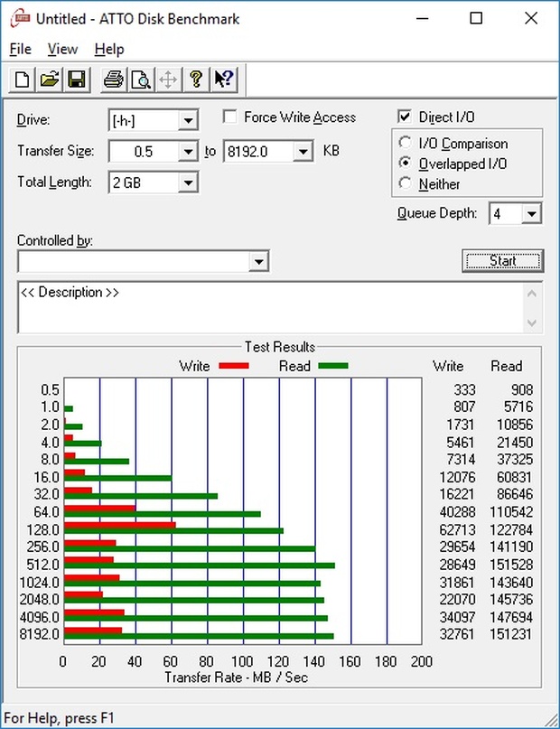The width and height of the screenshot is (560, 729).
Task: Expand Transfer Size minimum 0.5 dropdown
Action: point(188,152)
